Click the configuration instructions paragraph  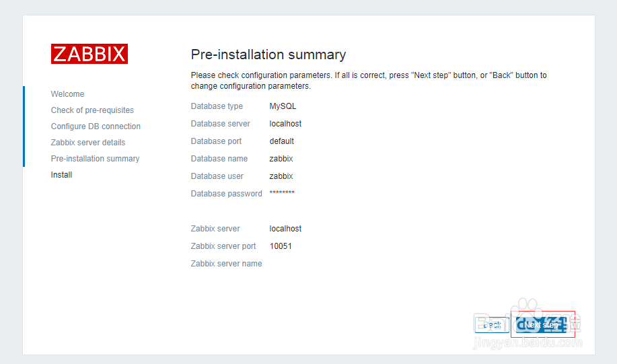point(369,81)
